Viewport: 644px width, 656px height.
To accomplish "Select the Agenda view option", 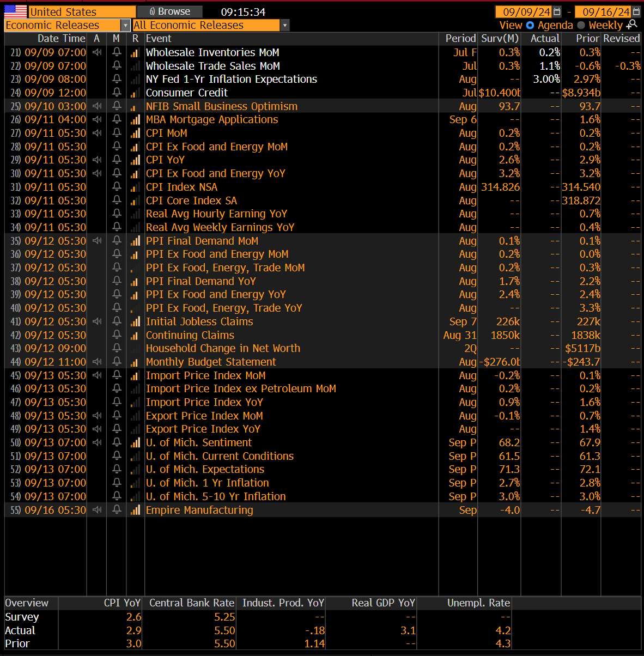I will pos(530,25).
